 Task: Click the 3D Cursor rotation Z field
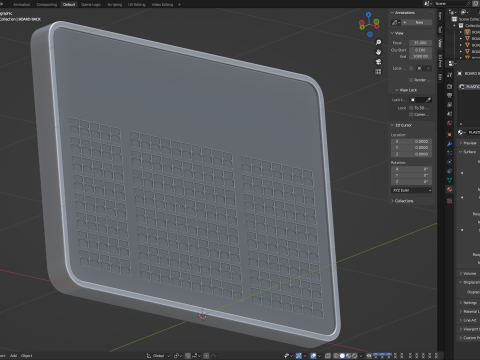tap(412, 182)
